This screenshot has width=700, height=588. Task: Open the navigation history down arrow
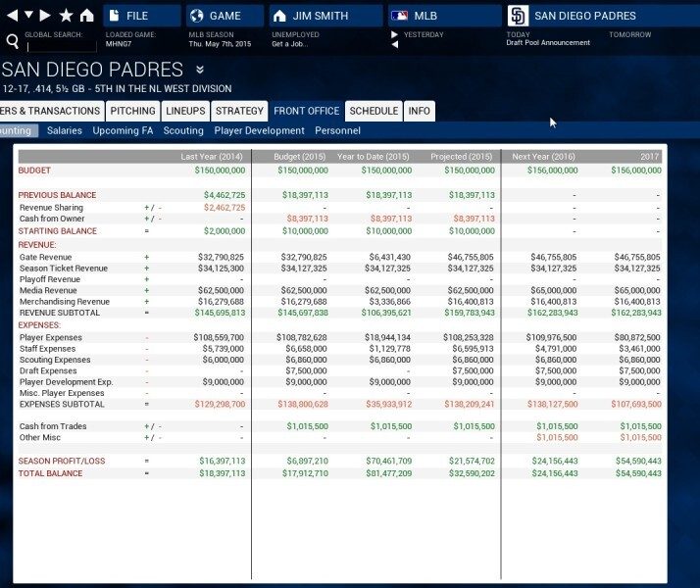(x=28, y=15)
